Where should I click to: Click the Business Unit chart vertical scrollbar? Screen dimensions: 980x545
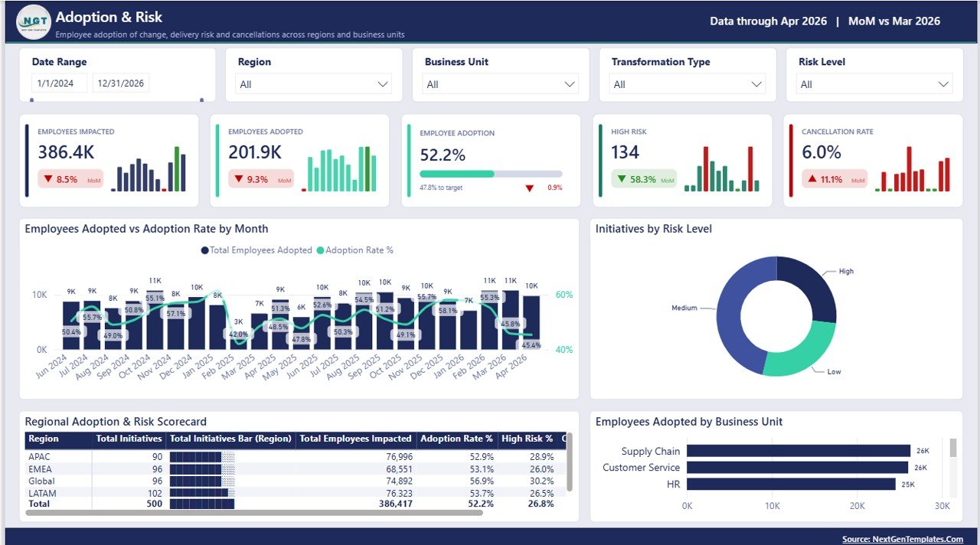pos(953,448)
